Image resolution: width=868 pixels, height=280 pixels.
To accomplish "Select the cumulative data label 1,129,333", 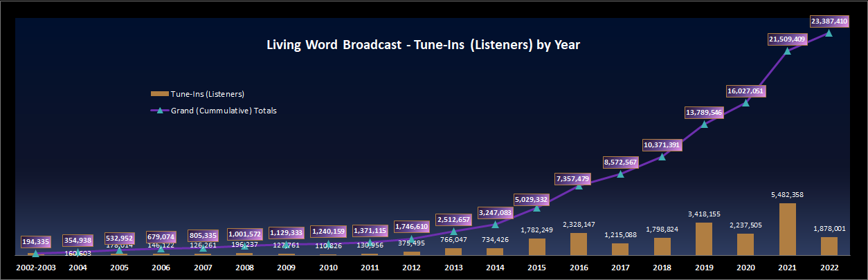I will [287, 233].
